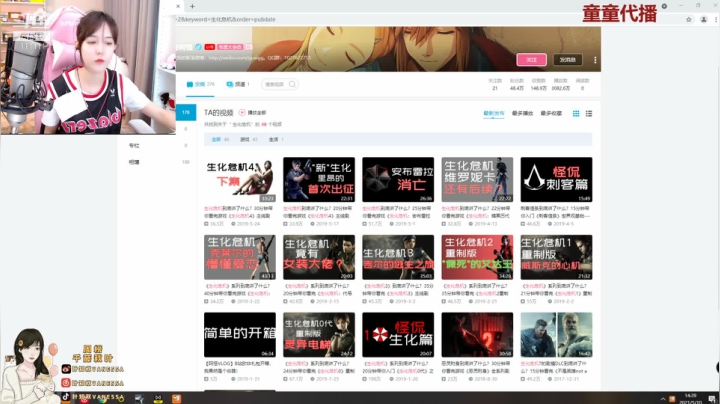Open the 生化危机2 重制版 video thumbnail
This screenshot has width=720, height=404.
pyautogui.click(x=477, y=257)
